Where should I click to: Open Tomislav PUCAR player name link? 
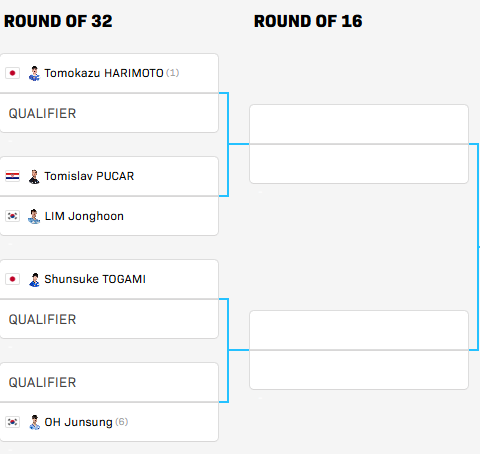pos(89,176)
